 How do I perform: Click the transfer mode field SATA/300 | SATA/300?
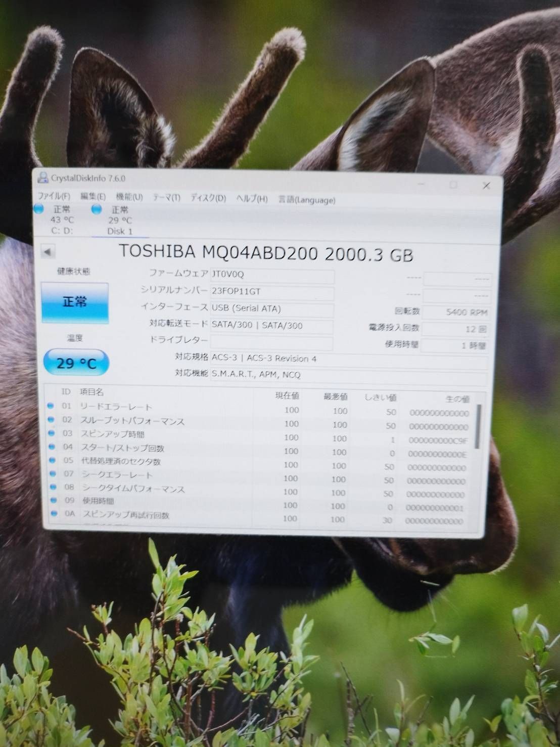pos(271,326)
